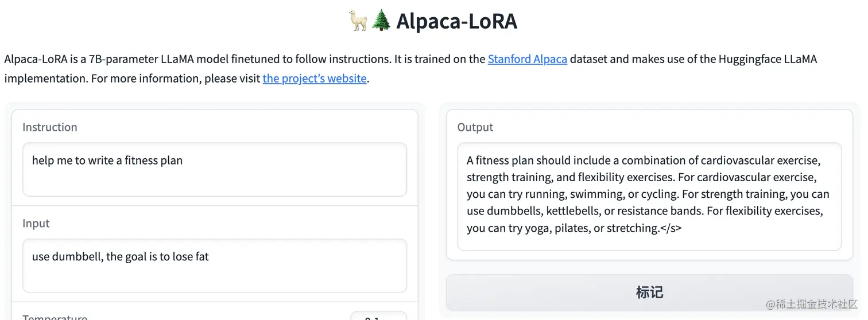Open the Stanford Alpaca dataset link
Viewport: 868px width, 320px height.
[527, 59]
